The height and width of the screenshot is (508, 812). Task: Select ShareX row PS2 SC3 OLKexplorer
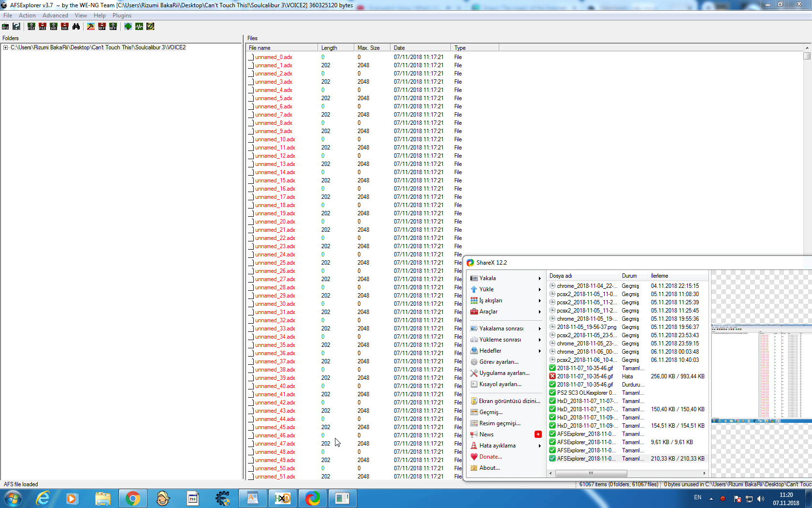(x=627, y=393)
